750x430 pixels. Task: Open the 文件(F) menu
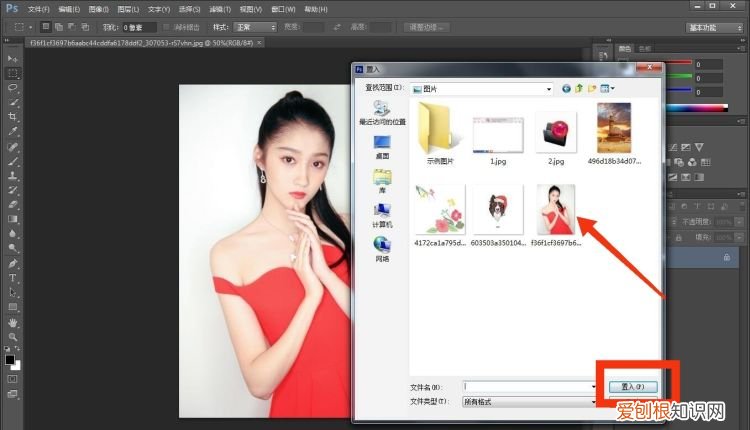[38, 9]
